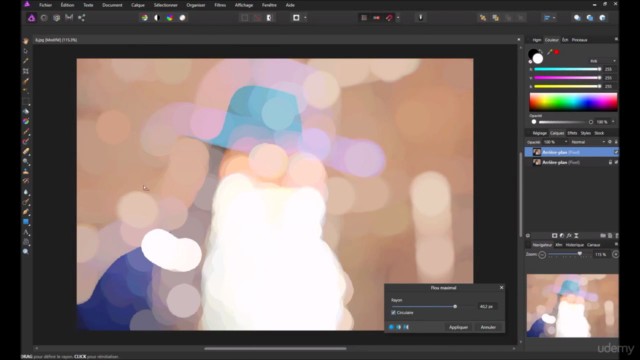Select the blue Rectangle shape tool
The height and width of the screenshot is (360, 640).
(26, 222)
